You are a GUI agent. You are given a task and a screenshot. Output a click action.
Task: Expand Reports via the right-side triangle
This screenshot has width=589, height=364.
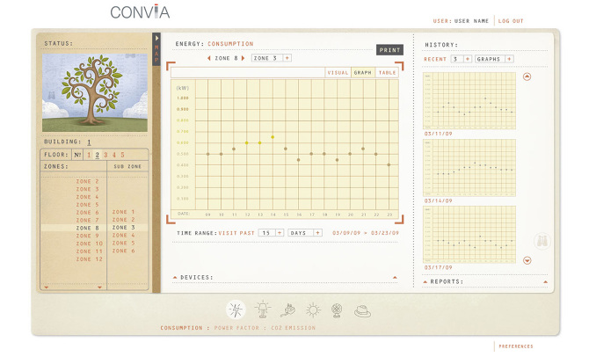[x=545, y=281]
